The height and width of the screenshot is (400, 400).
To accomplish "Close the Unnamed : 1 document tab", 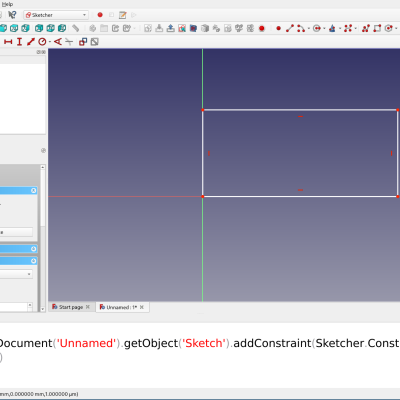I will click(142, 307).
